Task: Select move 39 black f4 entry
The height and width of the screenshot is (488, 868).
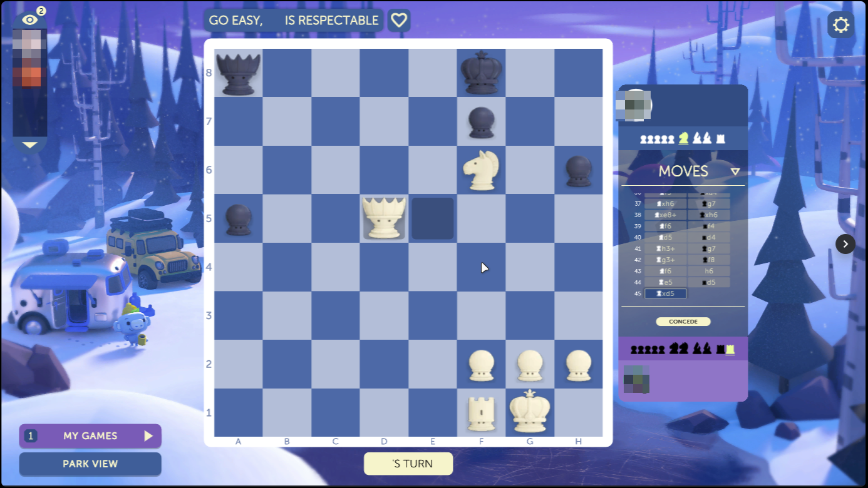Action: [x=709, y=226]
